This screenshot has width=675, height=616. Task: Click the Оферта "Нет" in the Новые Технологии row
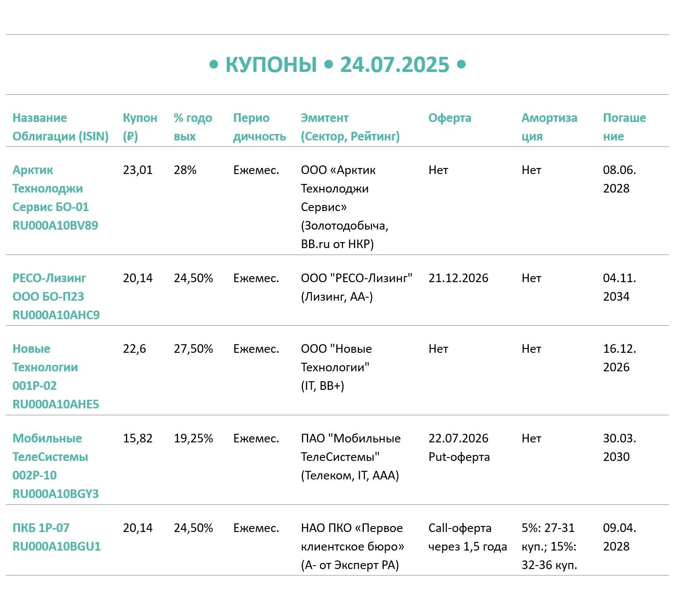click(x=438, y=349)
